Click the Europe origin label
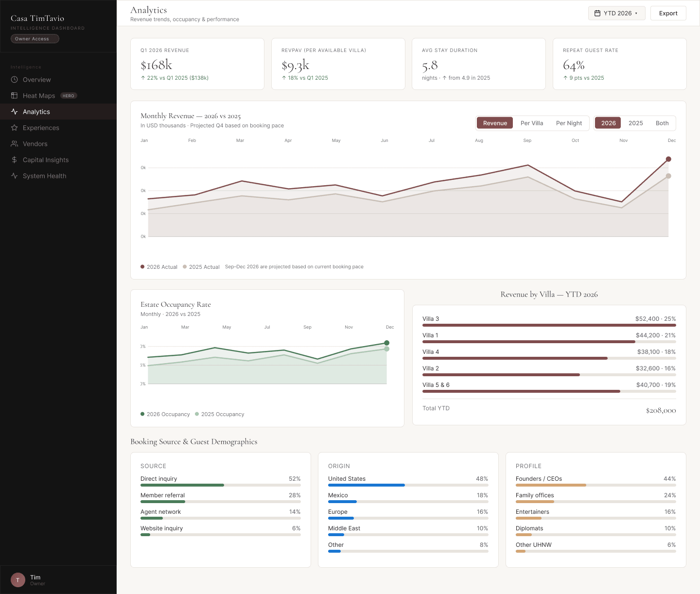The height and width of the screenshot is (594, 700). click(x=338, y=512)
